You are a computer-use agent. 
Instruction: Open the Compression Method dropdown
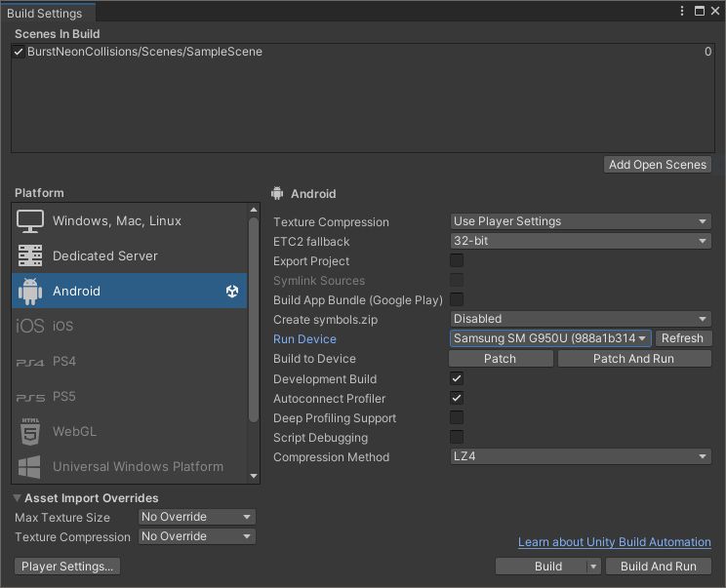581,456
